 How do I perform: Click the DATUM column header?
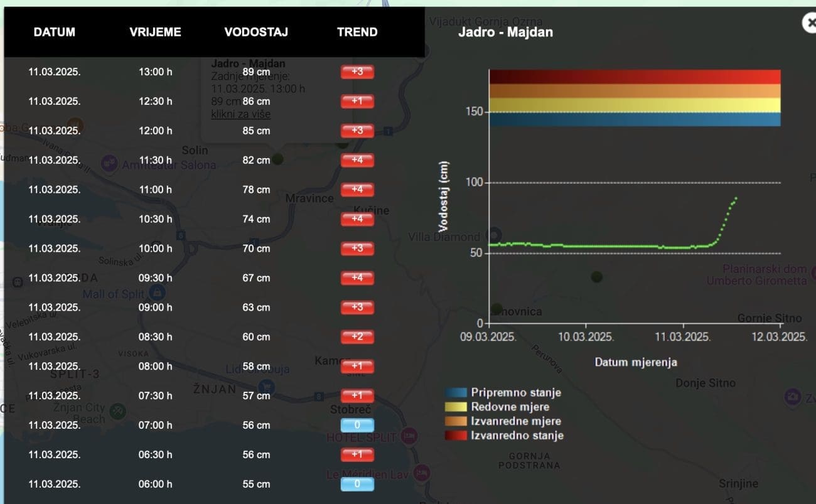[55, 32]
